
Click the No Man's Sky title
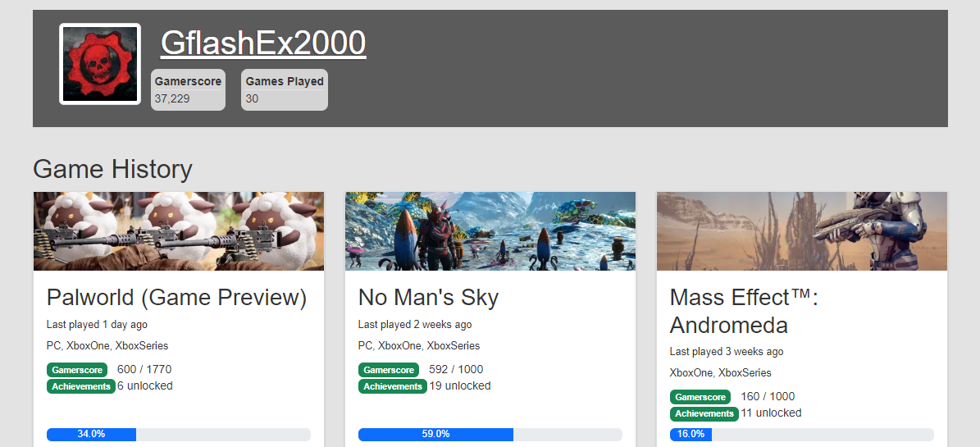click(428, 299)
